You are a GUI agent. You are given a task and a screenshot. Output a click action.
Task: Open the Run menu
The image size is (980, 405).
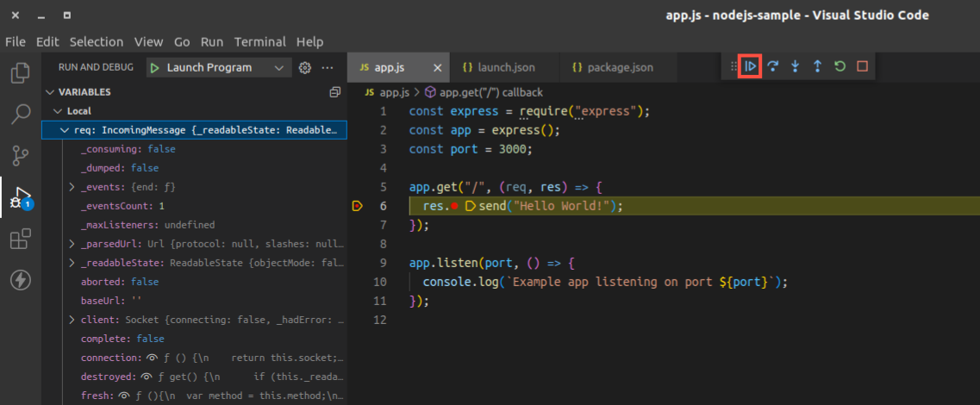(212, 42)
